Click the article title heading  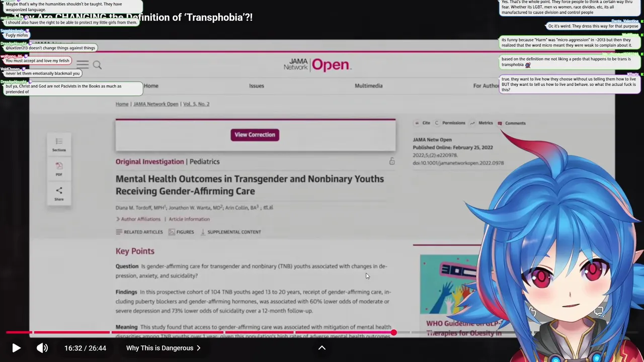point(250,185)
